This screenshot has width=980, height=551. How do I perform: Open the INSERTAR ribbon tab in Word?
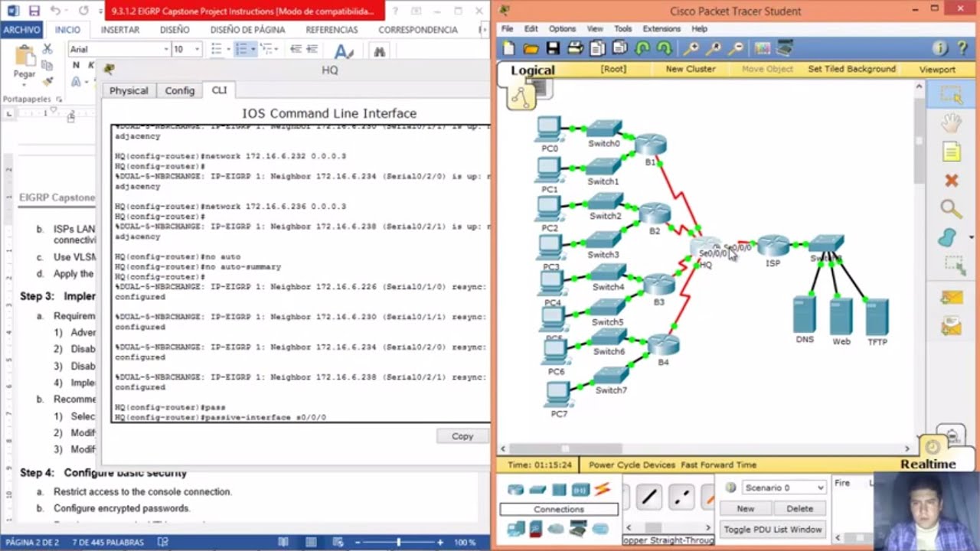point(120,29)
